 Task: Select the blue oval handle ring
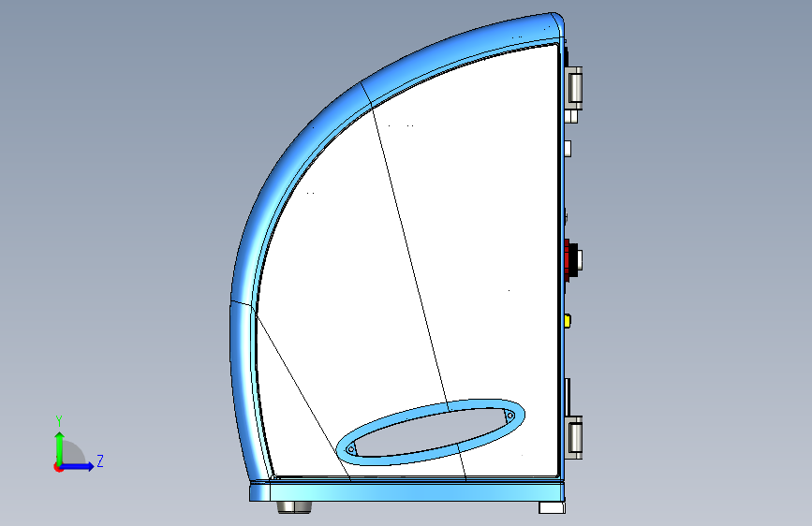coord(430,432)
